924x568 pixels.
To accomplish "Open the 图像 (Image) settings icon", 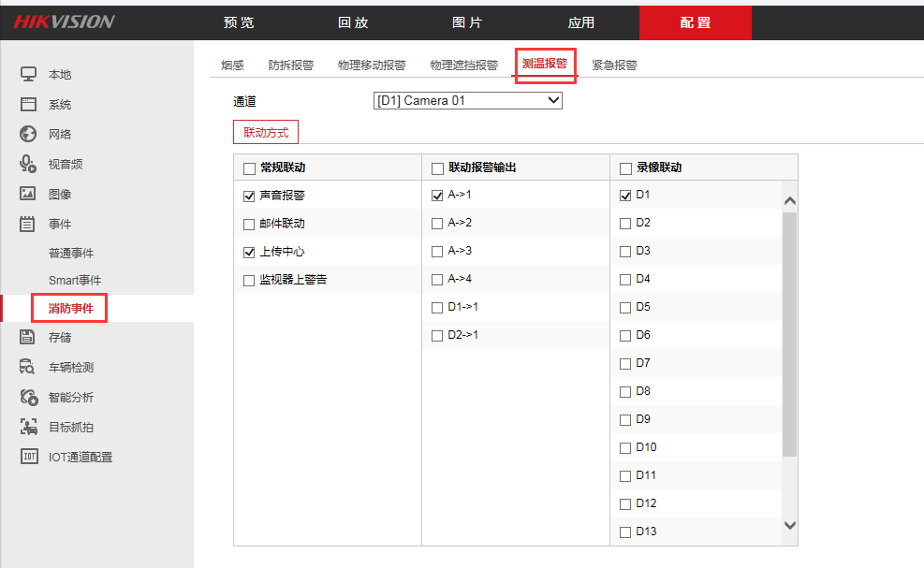I will [26, 194].
